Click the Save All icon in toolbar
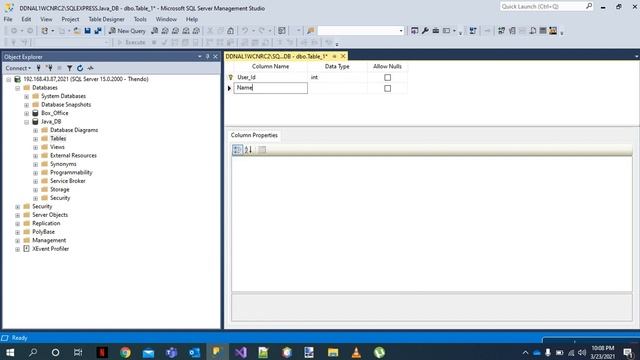 click(x=98, y=31)
